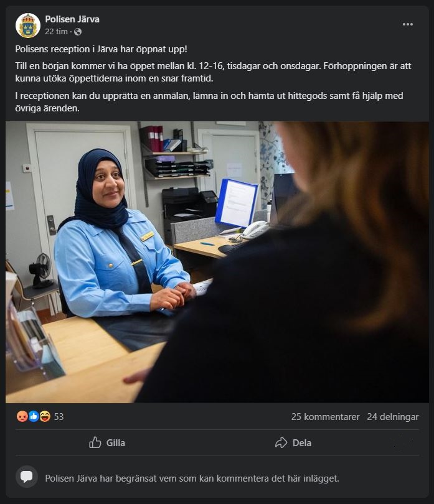Screen dimensions: 434x504
Task: Click the 22 tim timestamp link
Action: tap(56, 32)
